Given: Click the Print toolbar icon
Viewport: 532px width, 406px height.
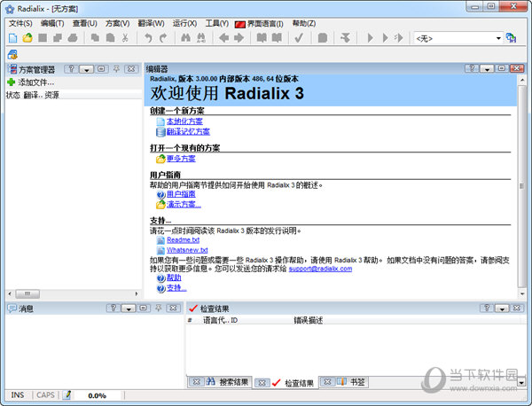Looking at the screenshot, I should (73, 37).
